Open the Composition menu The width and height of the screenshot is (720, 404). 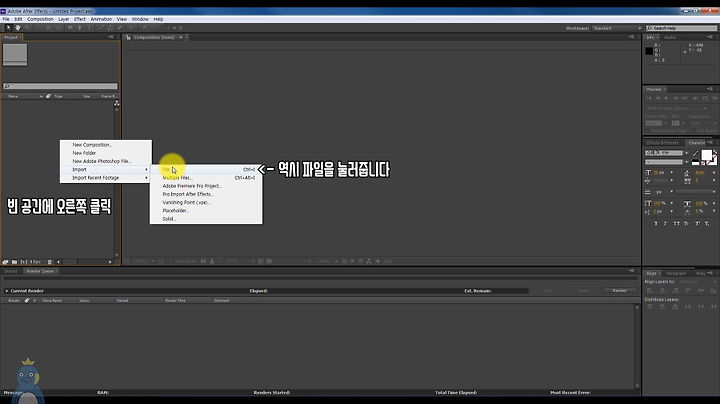tap(40, 19)
